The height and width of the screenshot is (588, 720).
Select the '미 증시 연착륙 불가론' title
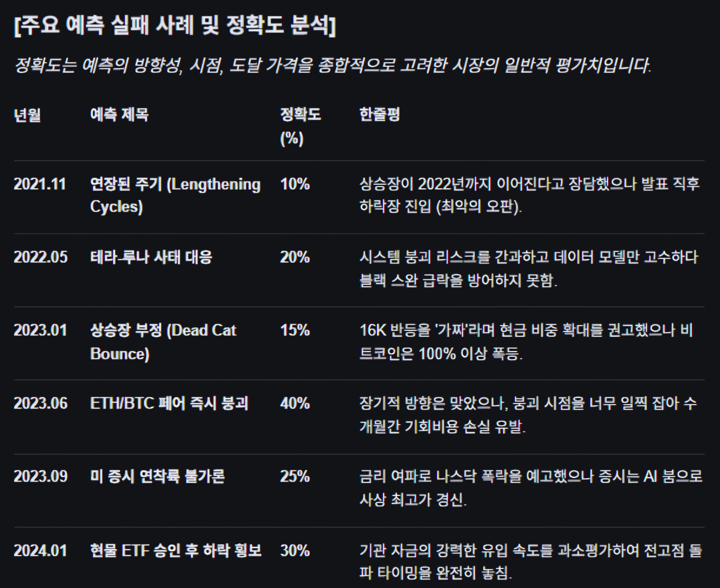157,476
